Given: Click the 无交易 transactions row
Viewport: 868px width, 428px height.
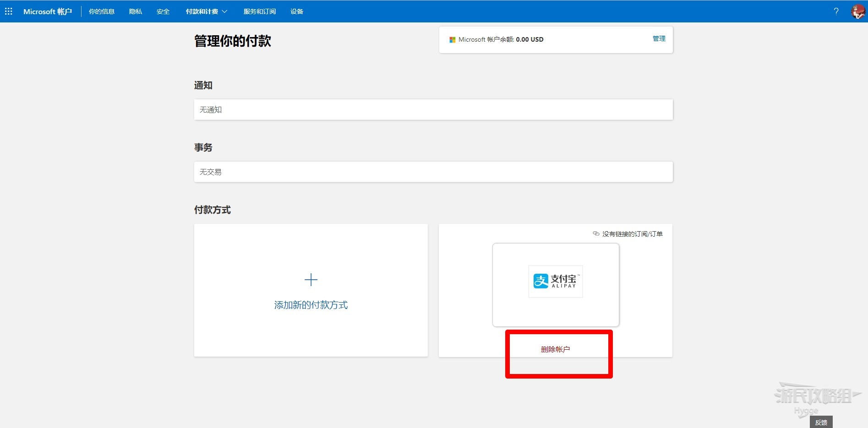Looking at the screenshot, I should [x=433, y=172].
